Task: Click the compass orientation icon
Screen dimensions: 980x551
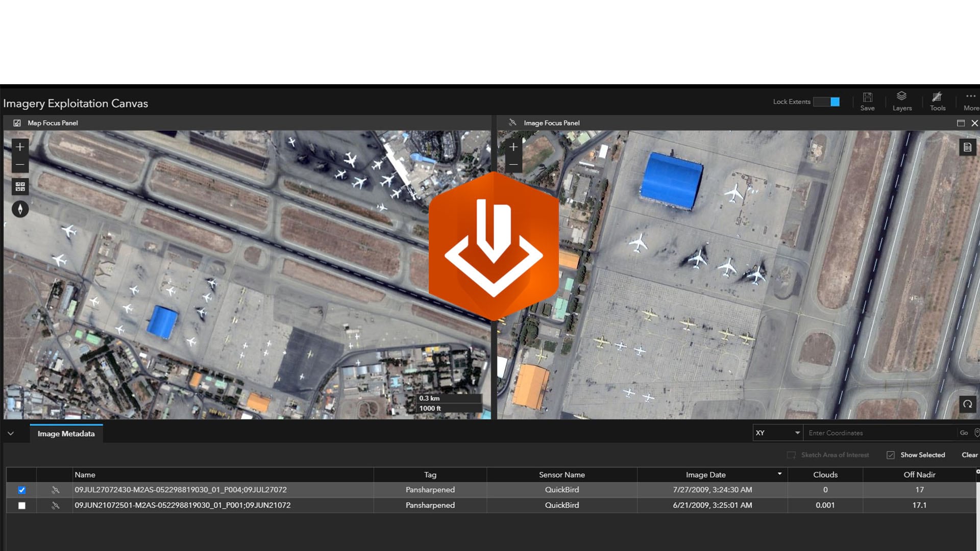Action: (x=20, y=209)
